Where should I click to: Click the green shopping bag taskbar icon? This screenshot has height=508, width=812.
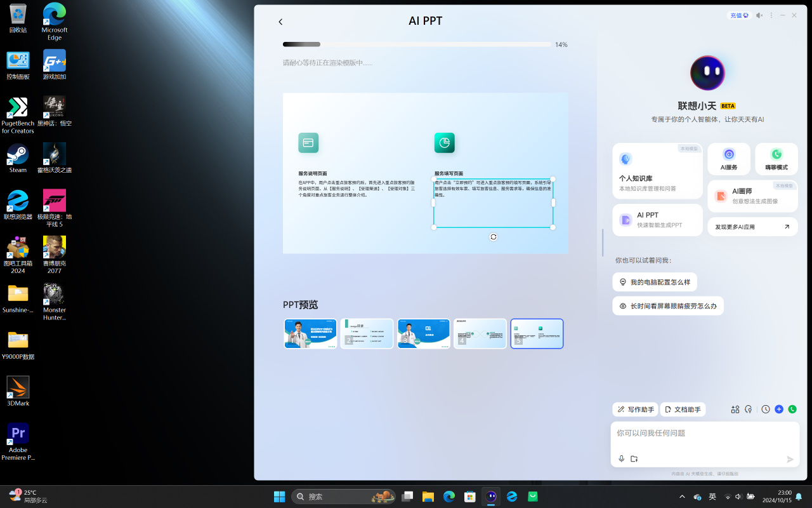click(x=533, y=497)
